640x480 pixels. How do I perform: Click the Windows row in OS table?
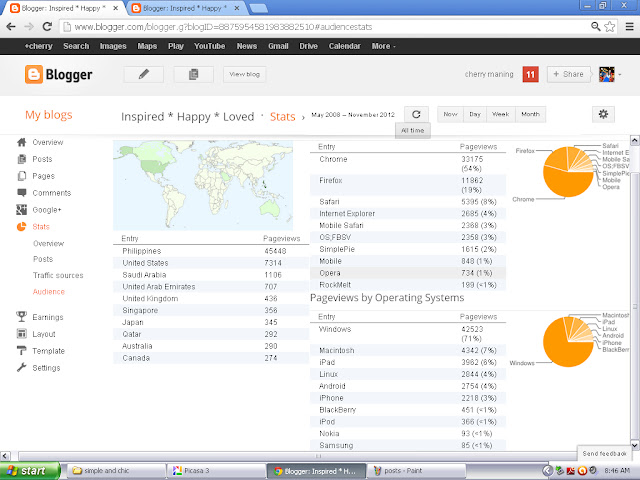(x=408, y=333)
